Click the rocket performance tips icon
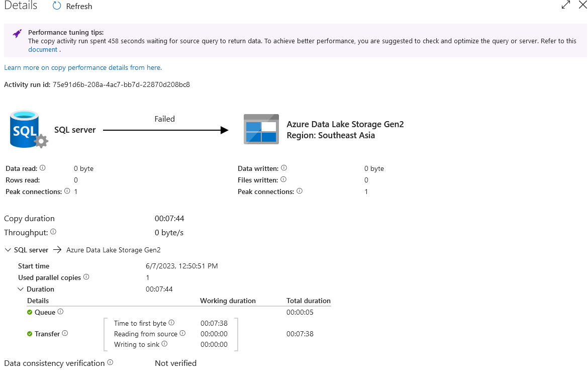 point(17,34)
